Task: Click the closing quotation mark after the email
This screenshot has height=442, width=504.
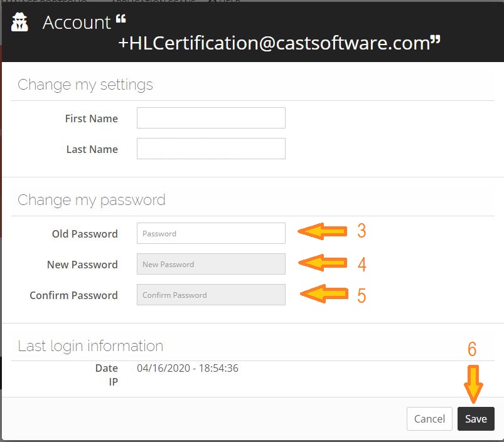Action: click(436, 40)
